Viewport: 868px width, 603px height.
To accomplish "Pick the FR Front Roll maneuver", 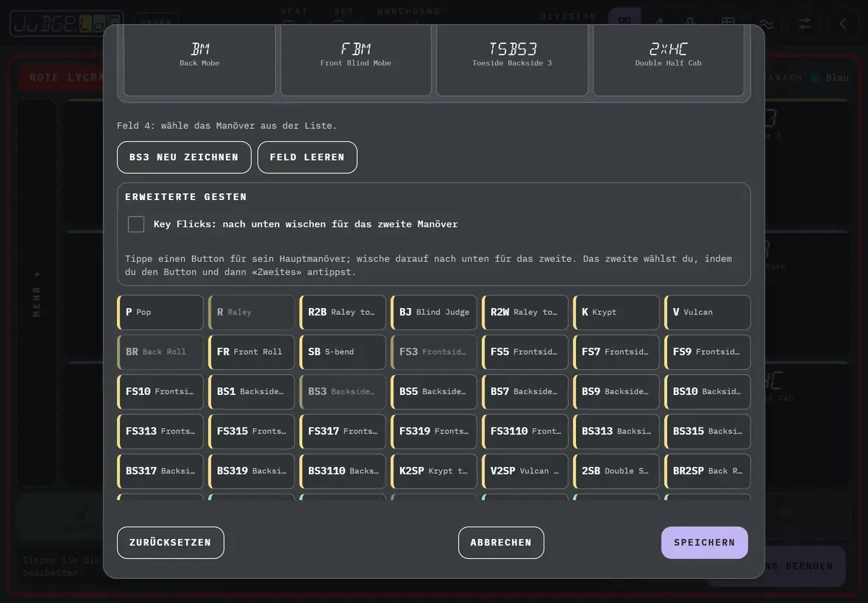I will click(x=252, y=352).
